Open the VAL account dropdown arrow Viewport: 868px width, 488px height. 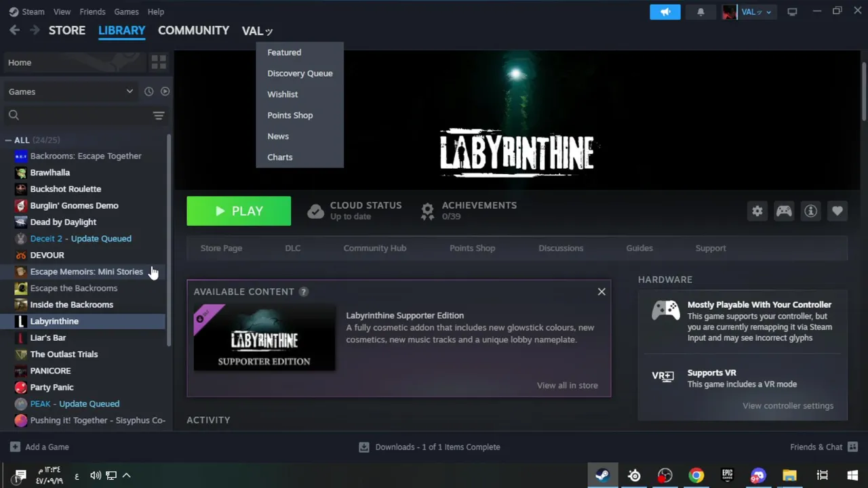[x=768, y=12]
